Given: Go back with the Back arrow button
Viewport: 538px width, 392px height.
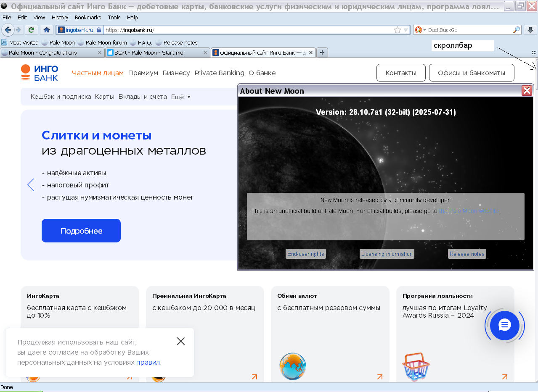Looking at the screenshot, I should 8,30.
